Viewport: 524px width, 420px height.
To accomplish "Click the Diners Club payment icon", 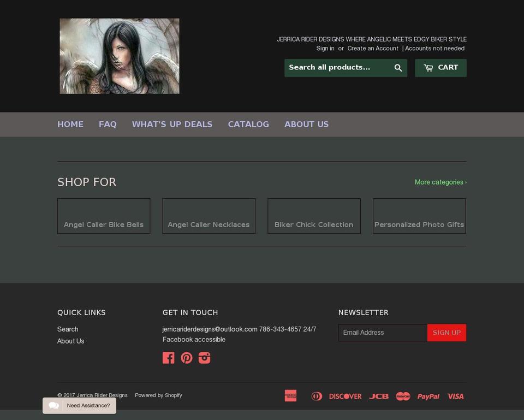I will pyautogui.click(x=317, y=397).
